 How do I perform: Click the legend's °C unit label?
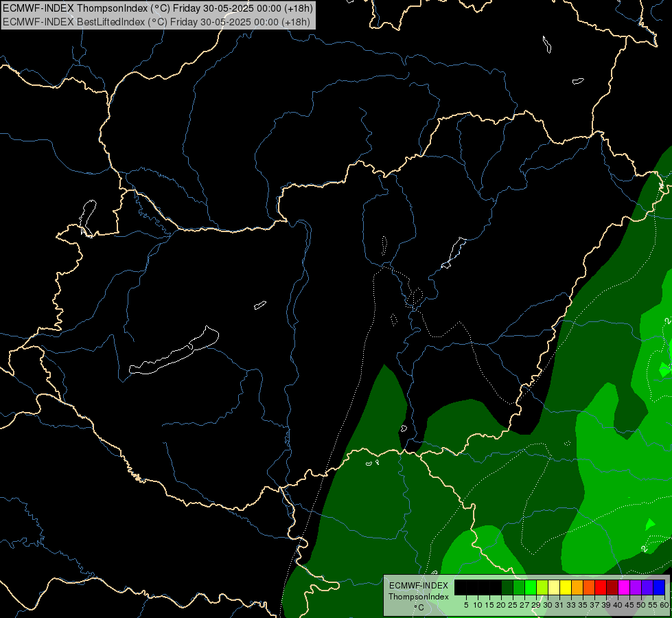(419, 608)
